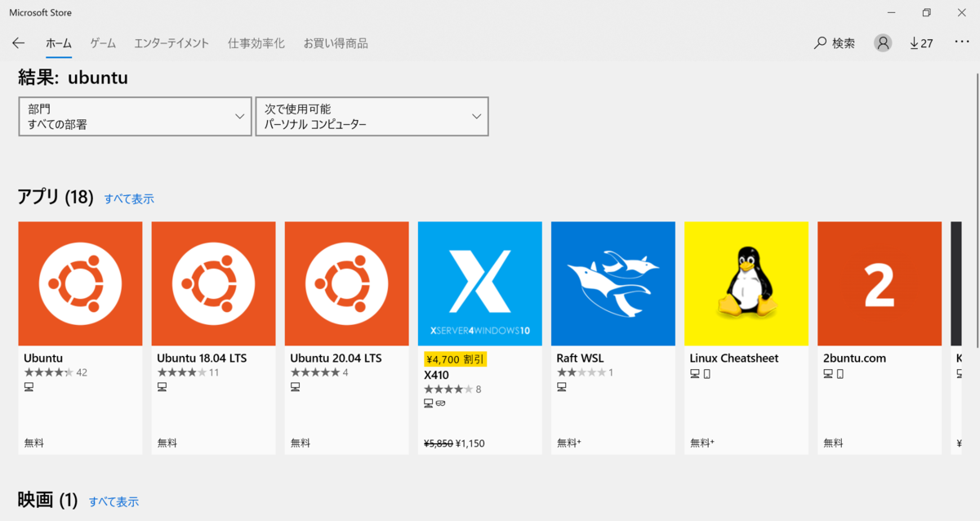Show all movies via すべて表示 link
Image resolution: width=980 pixels, height=521 pixels.
point(114,501)
